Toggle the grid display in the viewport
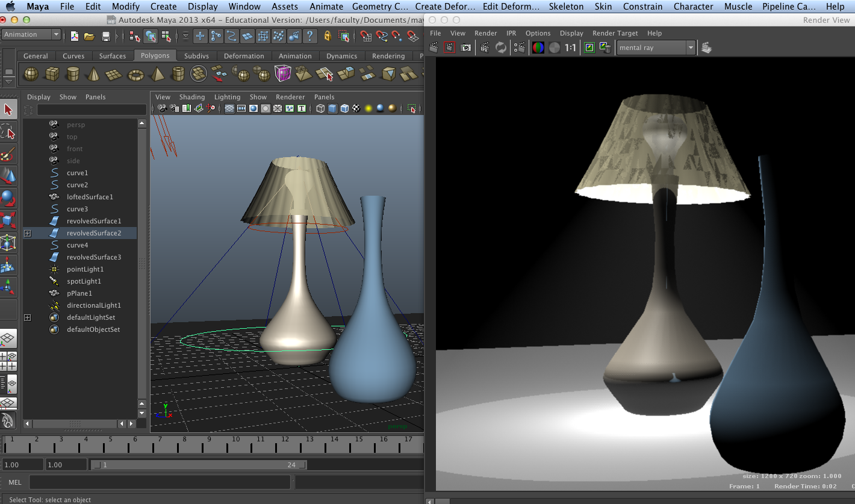The height and width of the screenshot is (504, 855). click(228, 108)
